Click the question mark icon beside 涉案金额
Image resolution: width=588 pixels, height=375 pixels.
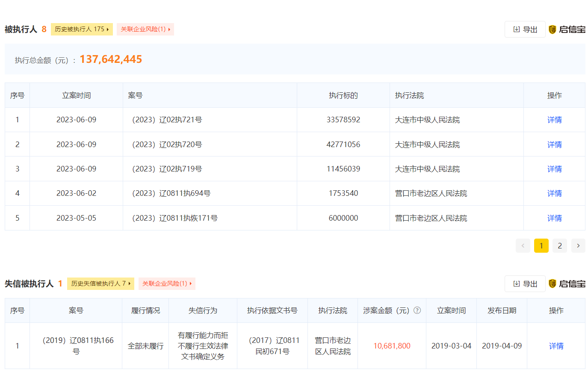click(x=417, y=310)
